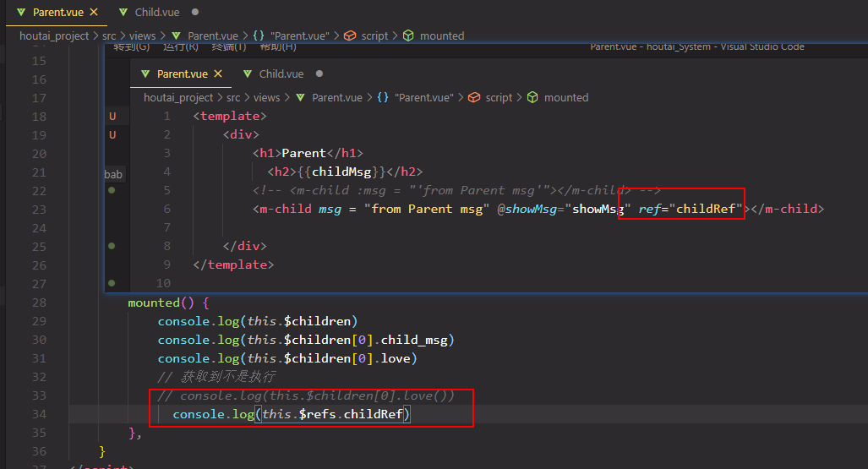Click HTML comment on inset line 5
The height and width of the screenshot is (469, 868).
click(456, 190)
